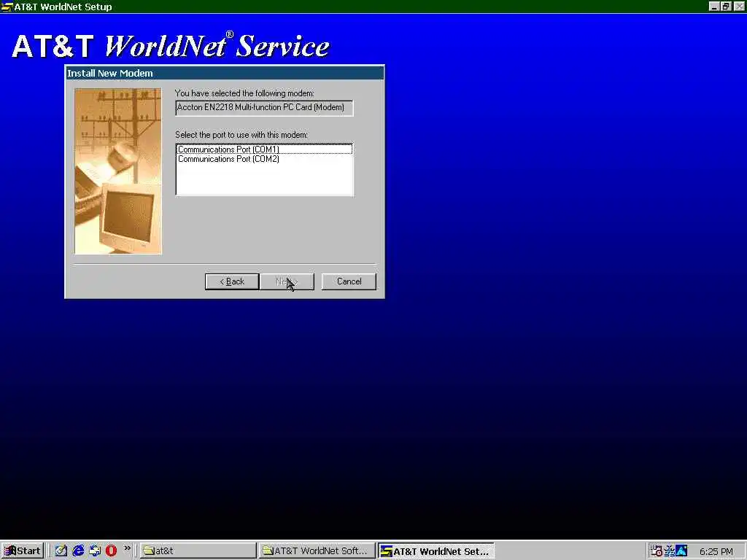This screenshot has height=560, width=747.
Task: Click the 6:25 PM system clock
Action: point(716,551)
